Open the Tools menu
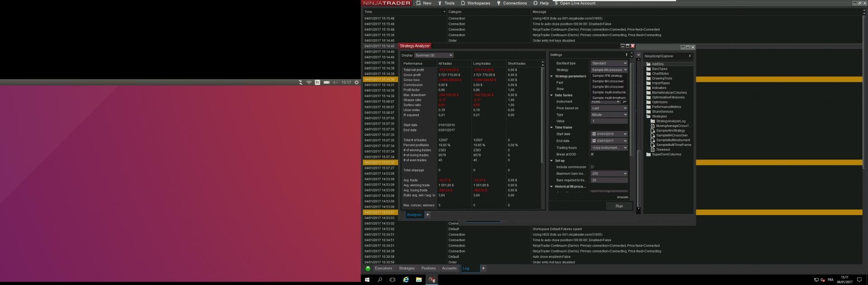The image size is (868, 285). click(446, 3)
